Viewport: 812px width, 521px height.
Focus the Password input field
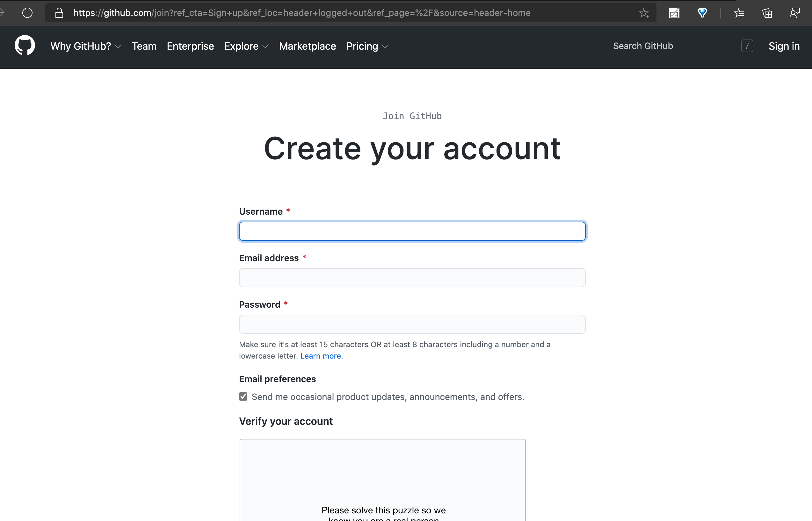(x=412, y=324)
